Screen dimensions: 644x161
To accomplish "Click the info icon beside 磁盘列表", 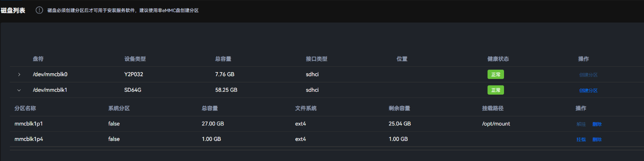I will 39,10.
